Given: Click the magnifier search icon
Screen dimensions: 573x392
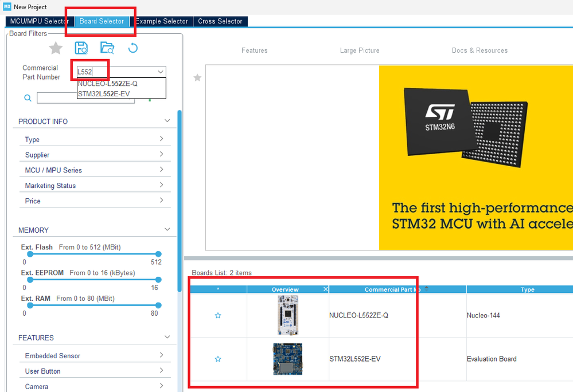Looking at the screenshot, I should click(28, 98).
